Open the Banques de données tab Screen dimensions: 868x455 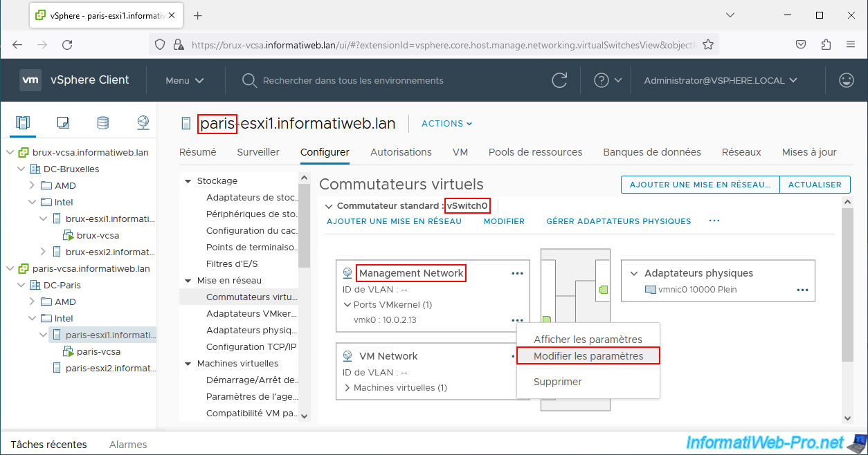652,152
